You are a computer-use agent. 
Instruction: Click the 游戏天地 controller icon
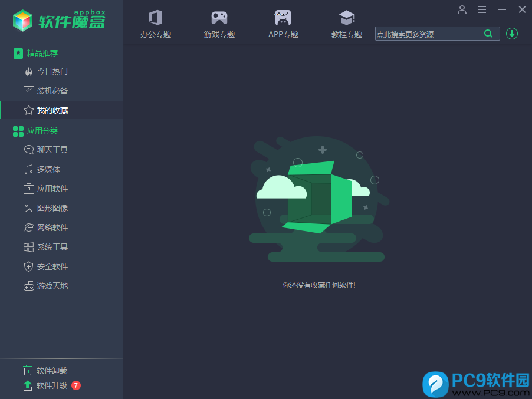pos(28,286)
